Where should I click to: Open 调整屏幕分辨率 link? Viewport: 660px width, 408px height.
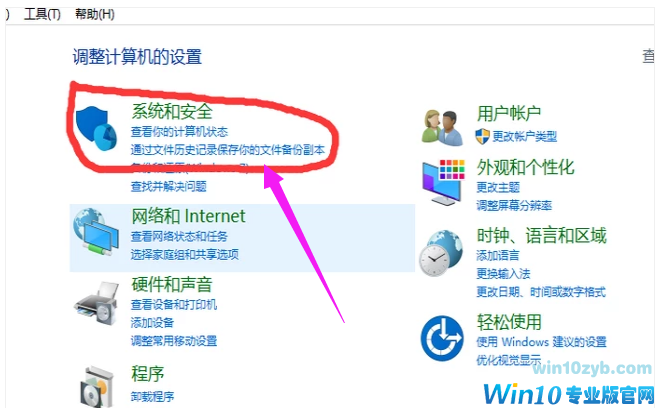(514, 205)
